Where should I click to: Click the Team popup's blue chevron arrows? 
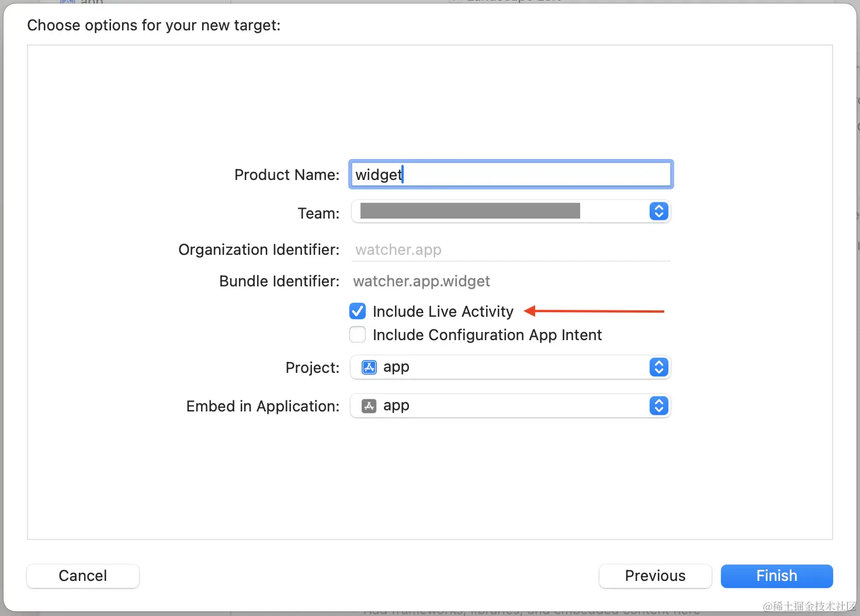pyautogui.click(x=658, y=211)
